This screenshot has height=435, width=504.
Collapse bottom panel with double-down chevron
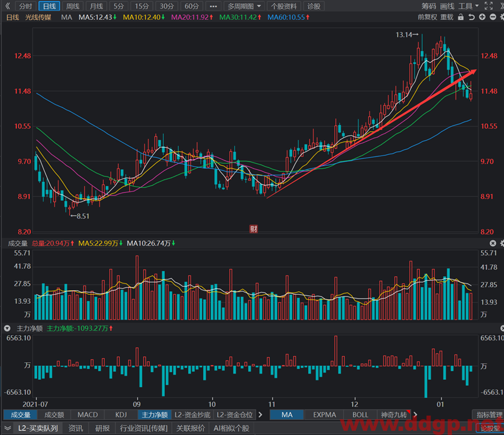click(7, 428)
